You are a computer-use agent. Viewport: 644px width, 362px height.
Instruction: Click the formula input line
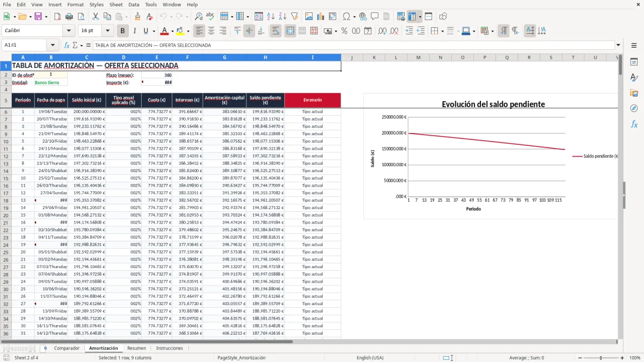353,45
